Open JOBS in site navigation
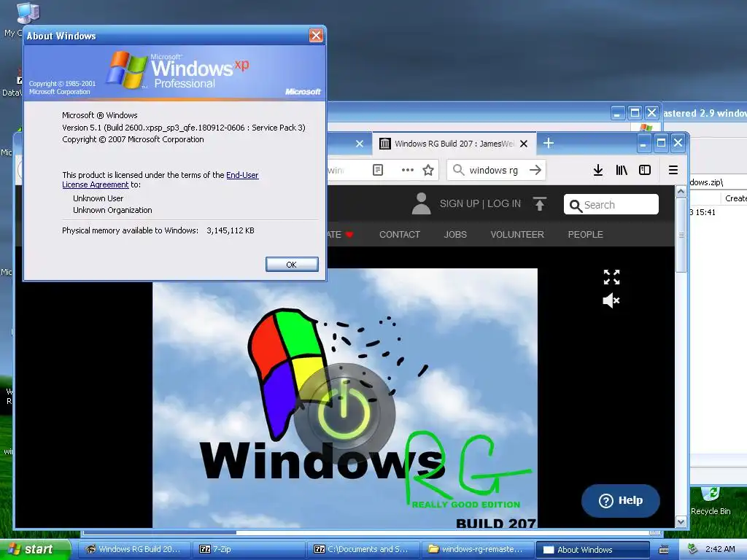Viewport: 747px width, 560px height. 455,234
